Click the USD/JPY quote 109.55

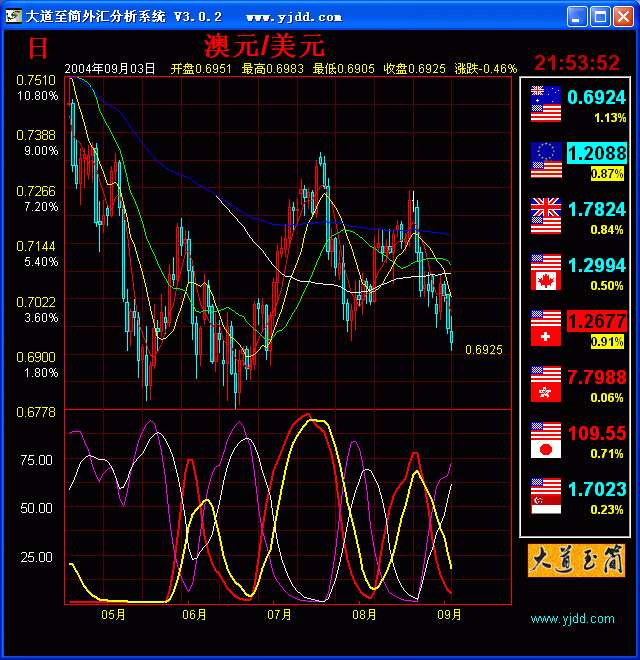(x=597, y=433)
